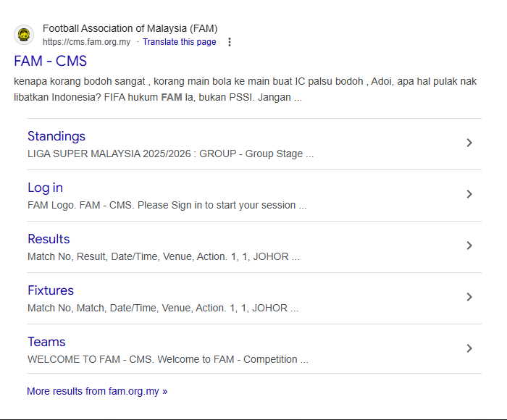Click the LIGA SUPER MALAYSIA 2025/2026 description
This screenshot has width=507, height=420.
tap(170, 154)
